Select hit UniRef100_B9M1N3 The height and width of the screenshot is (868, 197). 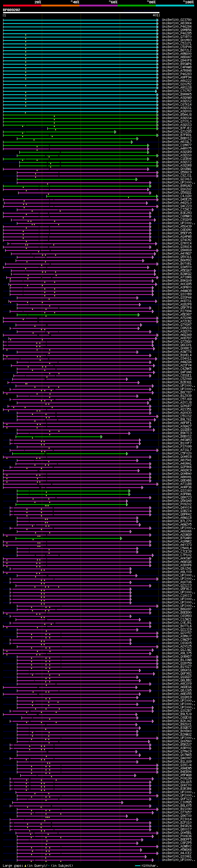pos(176,186)
